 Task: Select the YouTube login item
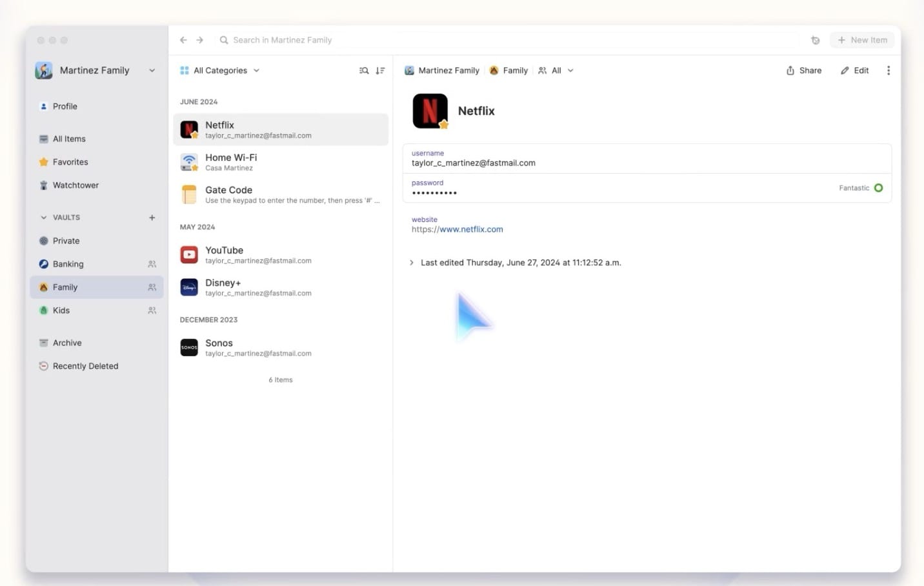point(281,255)
